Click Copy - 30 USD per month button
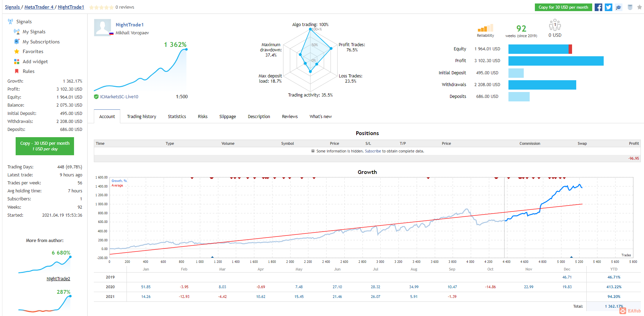644x316 pixels. coord(45,146)
